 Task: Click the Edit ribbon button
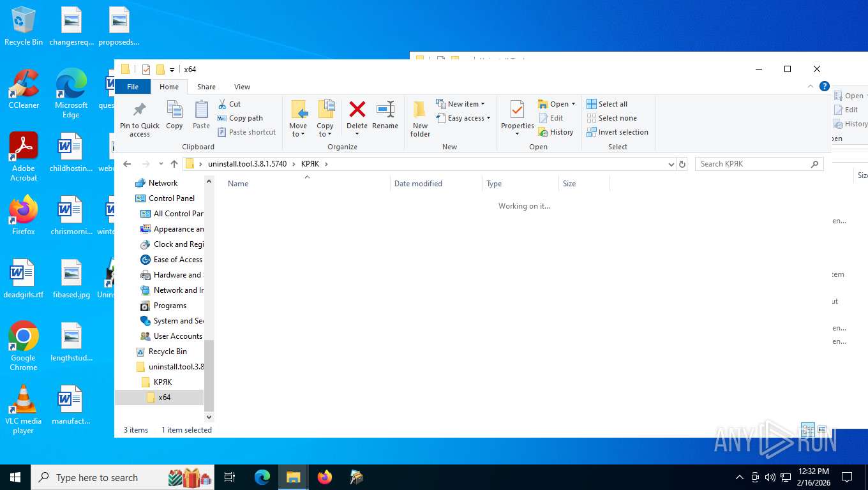pos(551,118)
